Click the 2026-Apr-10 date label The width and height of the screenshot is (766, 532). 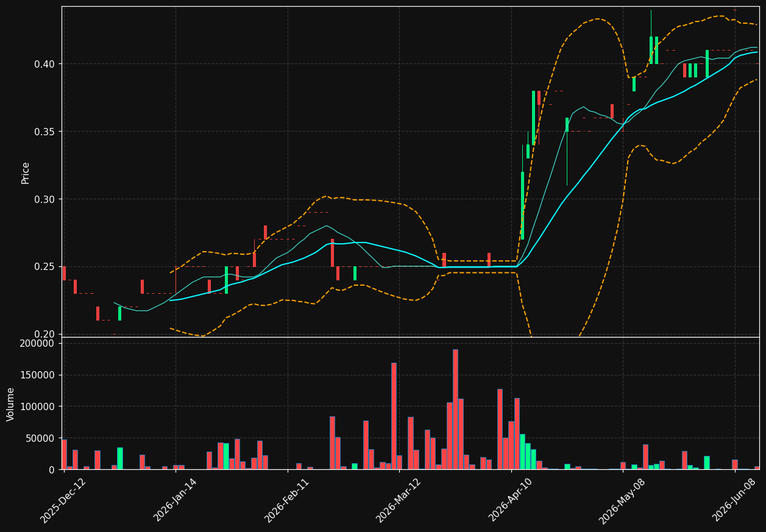pyautogui.click(x=511, y=500)
